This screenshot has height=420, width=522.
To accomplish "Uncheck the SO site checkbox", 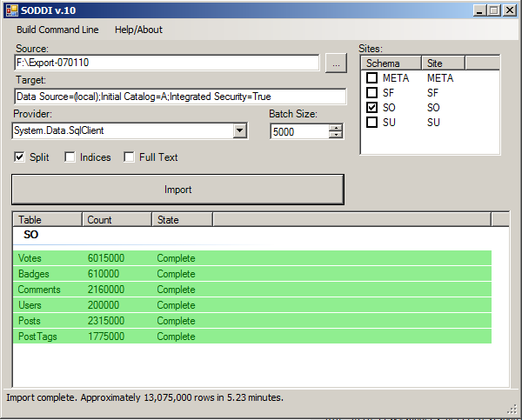I will (371, 107).
